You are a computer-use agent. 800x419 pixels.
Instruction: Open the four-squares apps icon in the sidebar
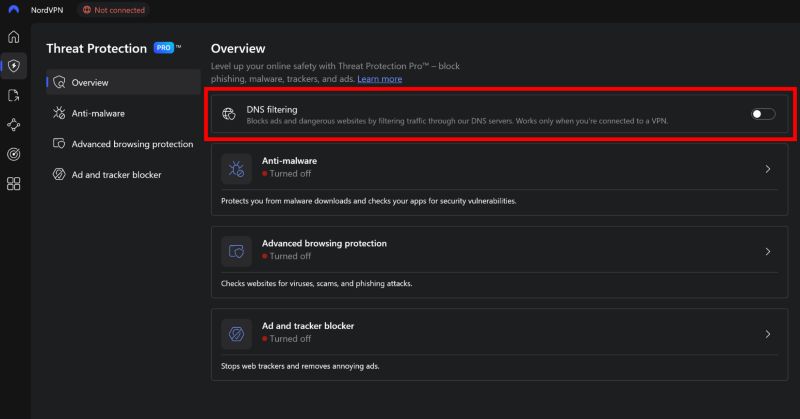coord(14,184)
